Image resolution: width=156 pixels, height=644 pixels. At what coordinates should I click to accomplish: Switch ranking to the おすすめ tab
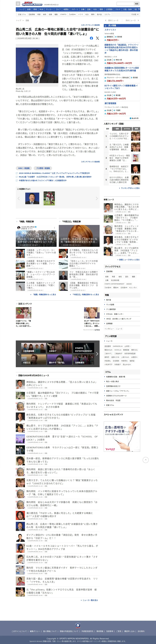pos(127,129)
